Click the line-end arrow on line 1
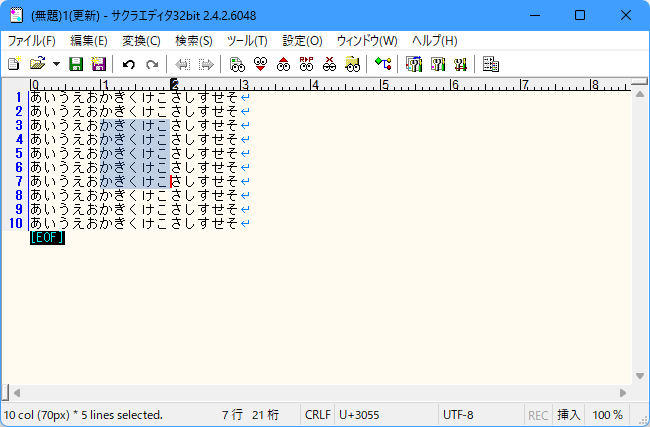This screenshot has width=650, height=427. click(x=245, y=98)
